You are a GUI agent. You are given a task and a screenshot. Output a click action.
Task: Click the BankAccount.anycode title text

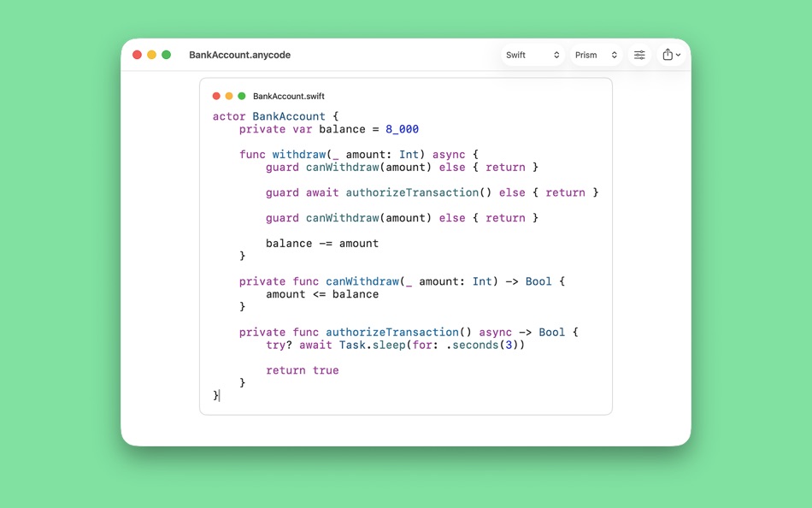(239, 54)
